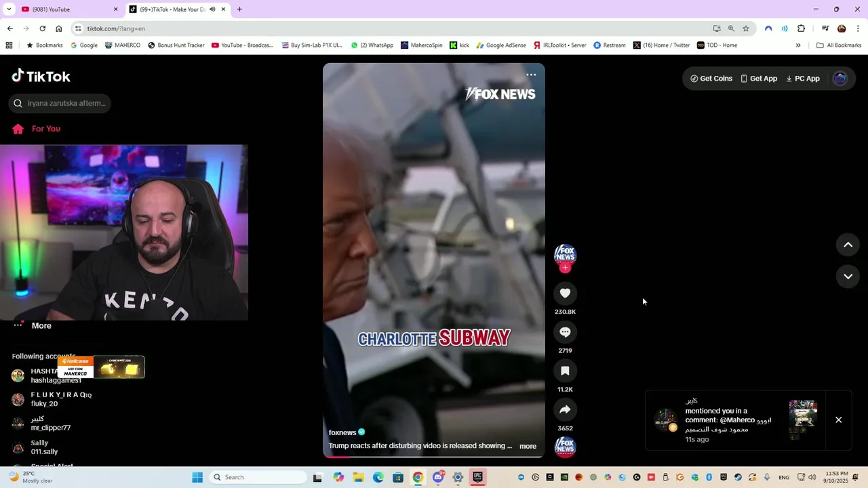Open the fluky_20 following account
868x488 pixels.
pyautogui.click(x=52, y=399)
